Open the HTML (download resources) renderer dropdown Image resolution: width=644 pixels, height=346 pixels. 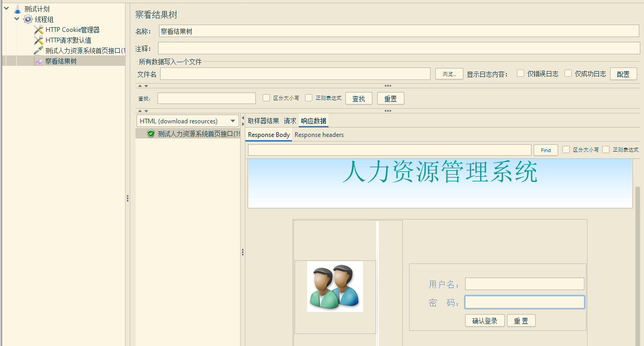(x=188, y=121)
